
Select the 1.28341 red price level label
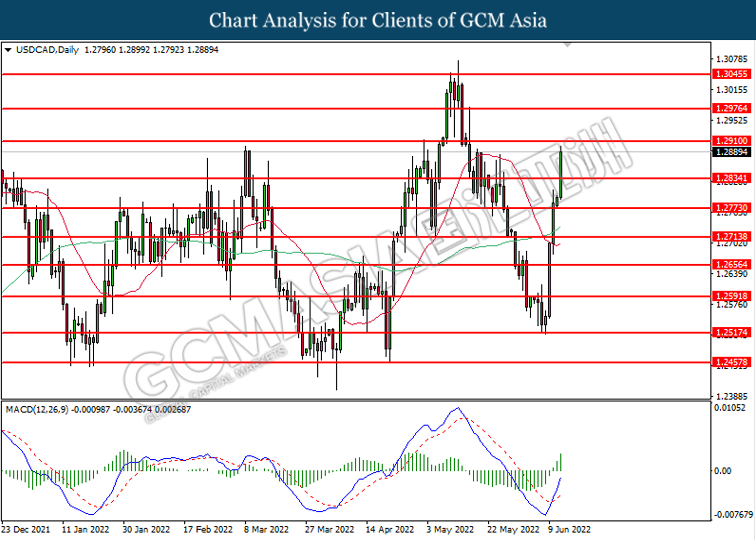[x=732, y=178]
